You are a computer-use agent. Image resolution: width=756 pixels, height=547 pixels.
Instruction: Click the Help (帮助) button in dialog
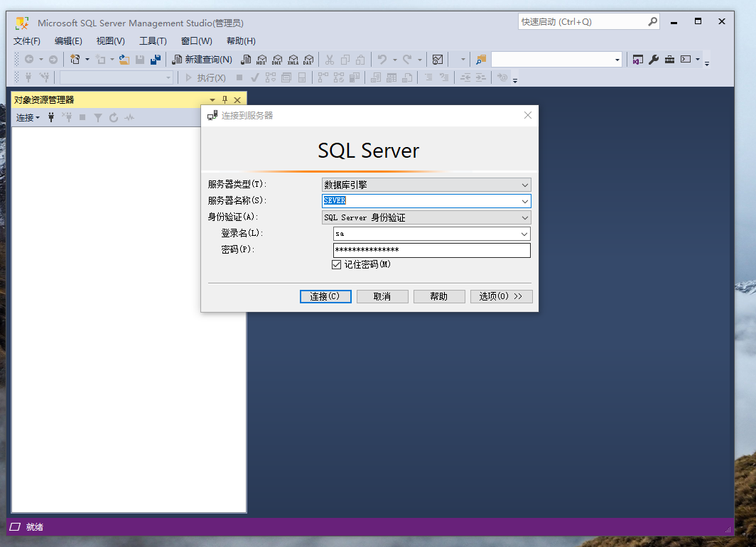439,296
